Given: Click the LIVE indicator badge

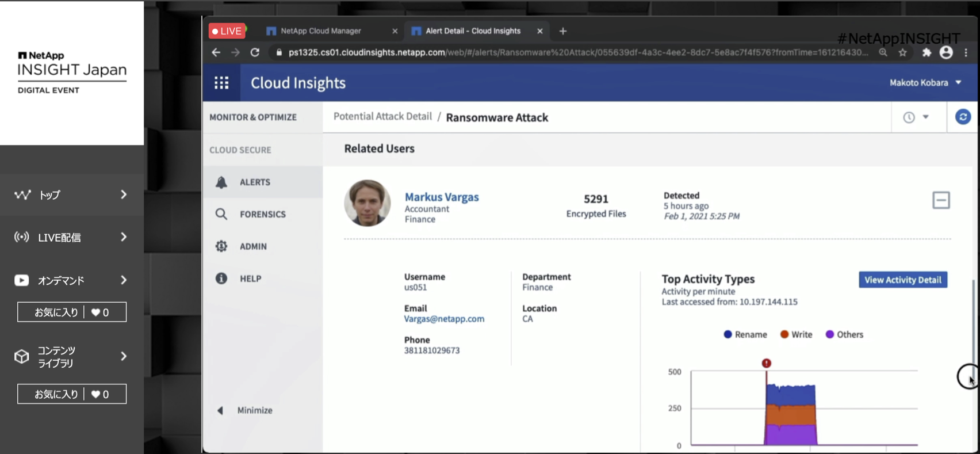Looking at the screenshot, I should tap(227, 31).
